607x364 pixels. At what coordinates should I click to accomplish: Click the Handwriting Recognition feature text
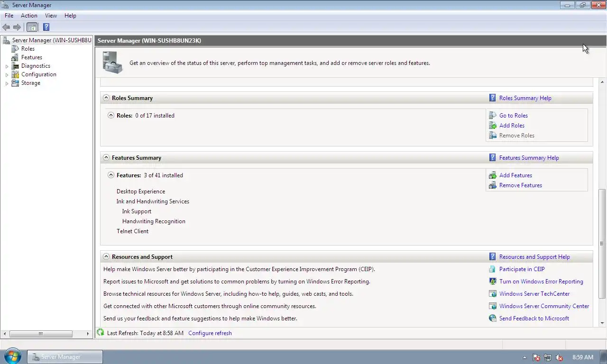tap(154, 221)
